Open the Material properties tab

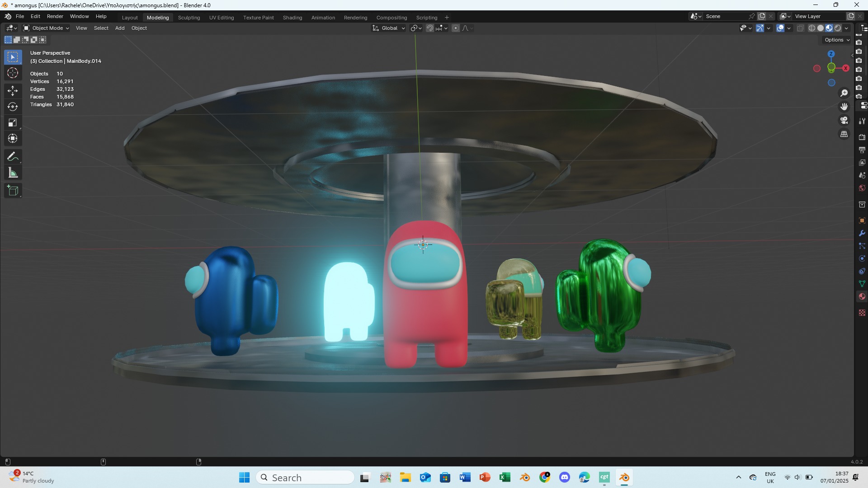pos(862,296)
